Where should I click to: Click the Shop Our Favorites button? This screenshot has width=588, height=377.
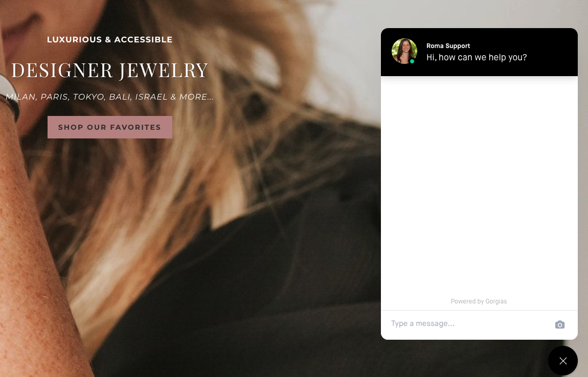(110, 127)
